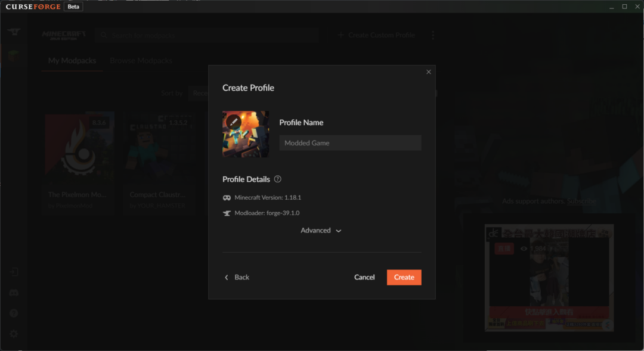Click the profile thumbnail image

[x=246, y=134]
